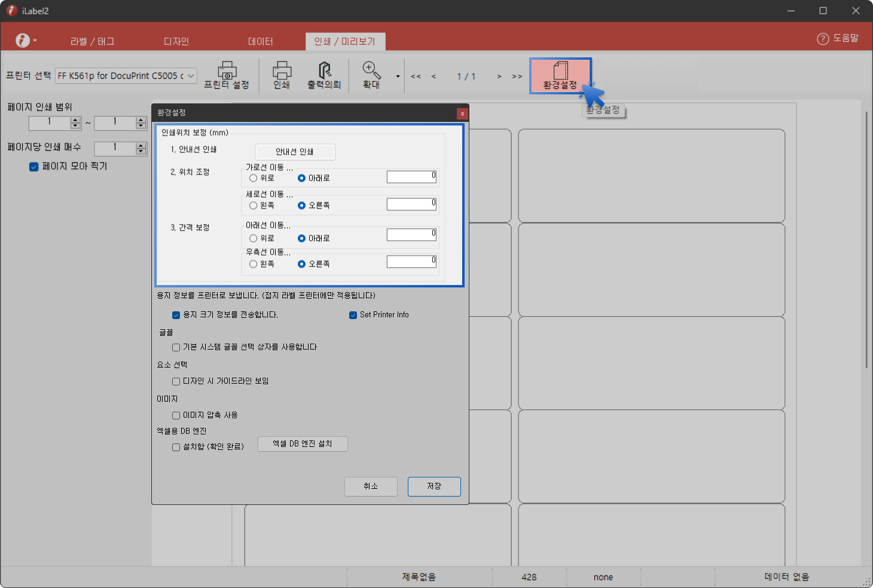Screen dimensions: 873x588
Task: Increase 페이지당 인쇄 매수 with up stepper
Action: coord(141,145)
